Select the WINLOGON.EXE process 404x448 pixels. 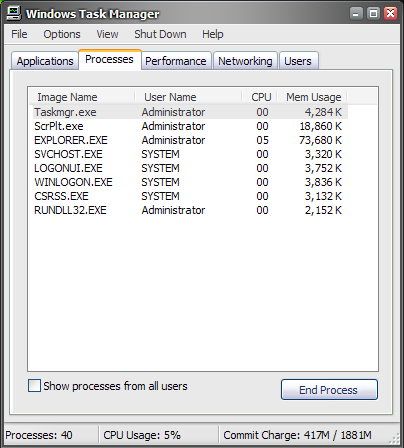click(x=190, y=182)
